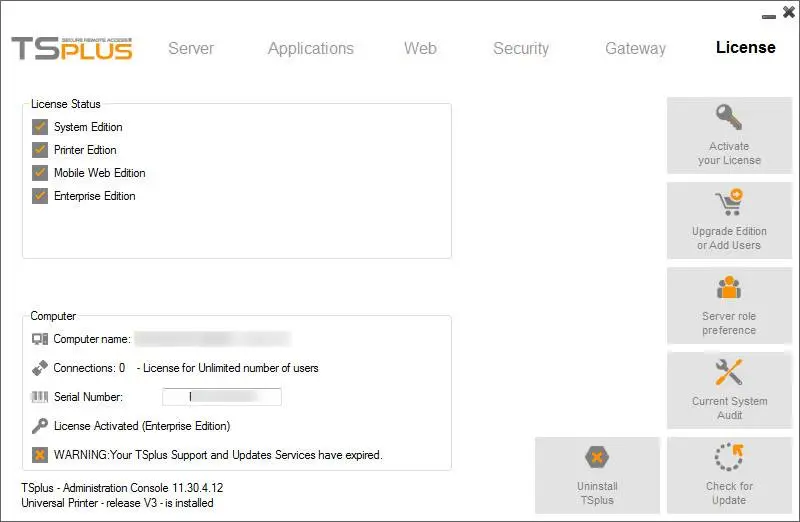Image resolution: width=800 pixels, height=522 pixels.
Task: Click the Server role preference label
Action: pos(729,323)
